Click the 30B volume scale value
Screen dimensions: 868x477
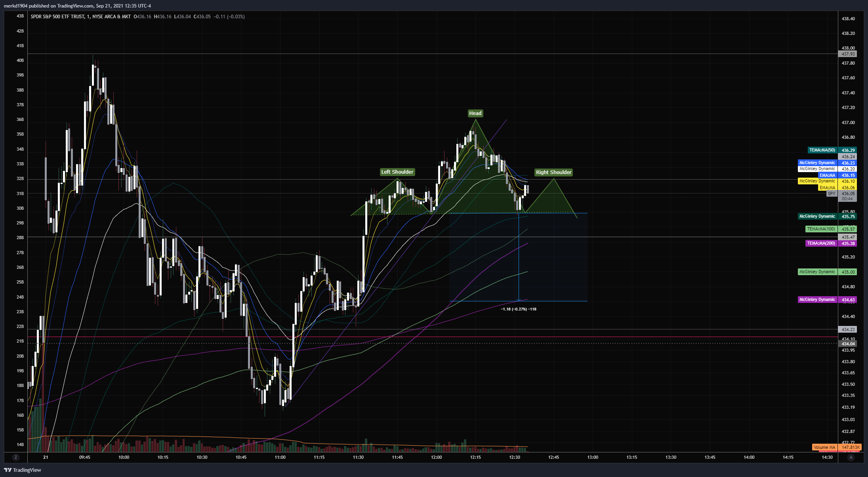point(20,208)
